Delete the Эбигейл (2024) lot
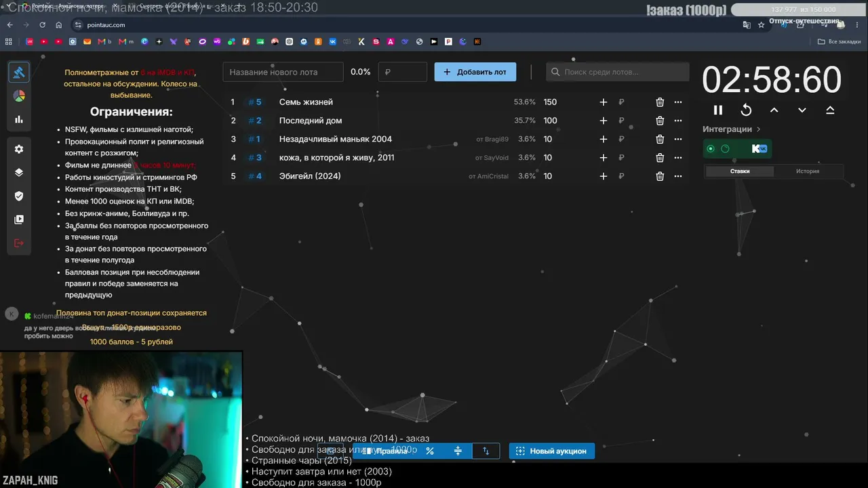 pos(660,176)
